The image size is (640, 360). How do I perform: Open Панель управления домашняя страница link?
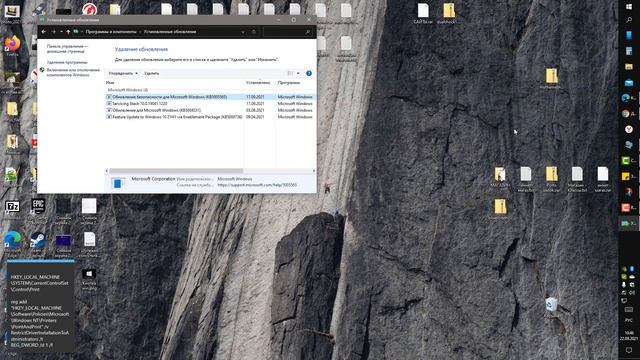(x=67, y=49)
